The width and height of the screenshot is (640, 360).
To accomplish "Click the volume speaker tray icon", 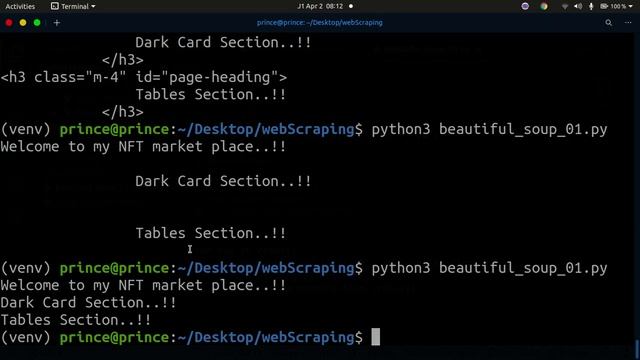I will (x=578, y=6).
